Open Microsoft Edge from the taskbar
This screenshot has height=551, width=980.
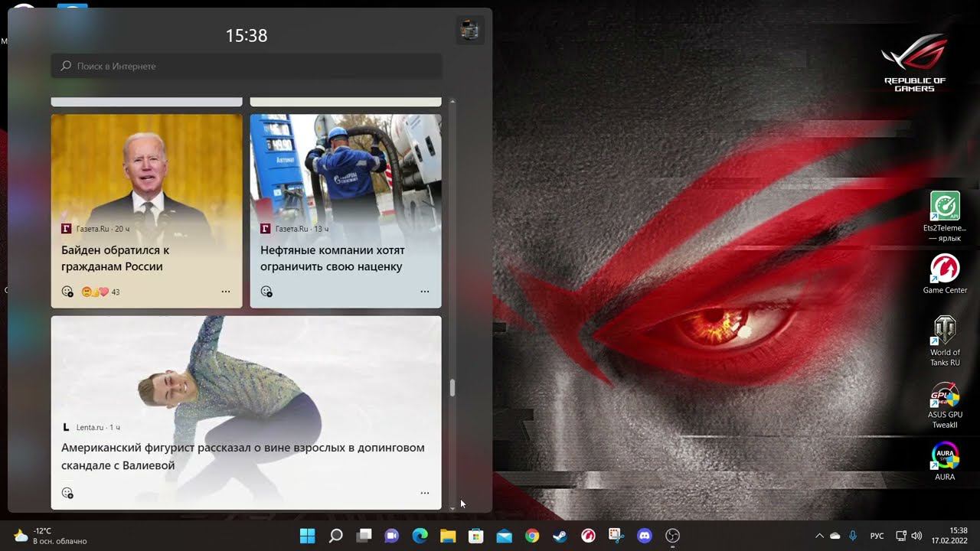coord(420,536)
